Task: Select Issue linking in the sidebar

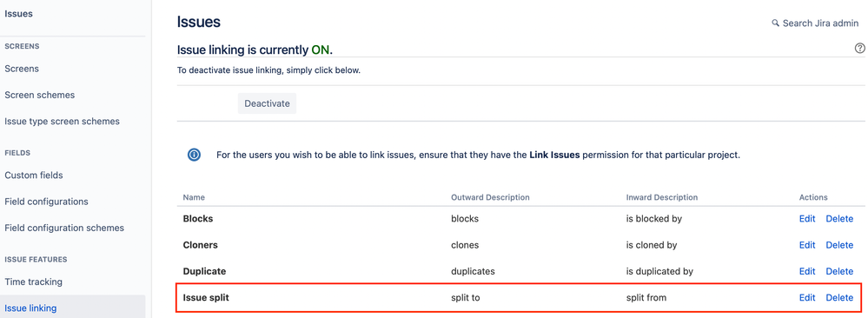Action: pyautogui.click(x=30, y=308)
